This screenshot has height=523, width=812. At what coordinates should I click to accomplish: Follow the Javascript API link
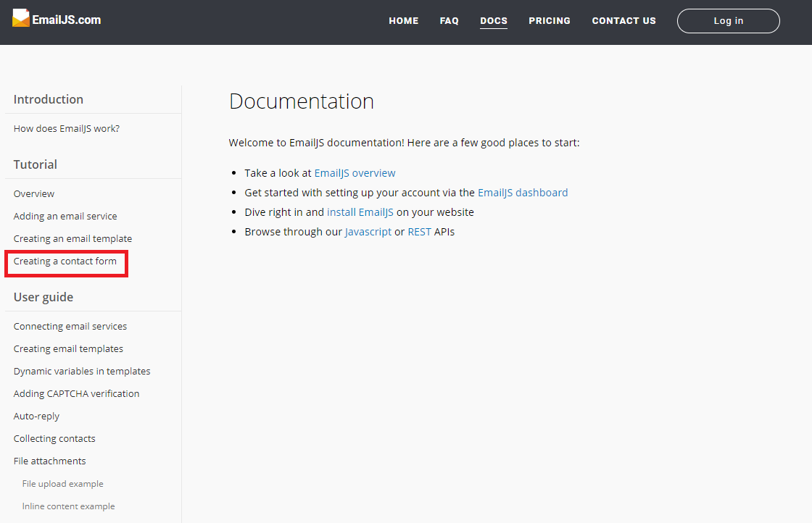pyautogui.click(x=368, y=233)
